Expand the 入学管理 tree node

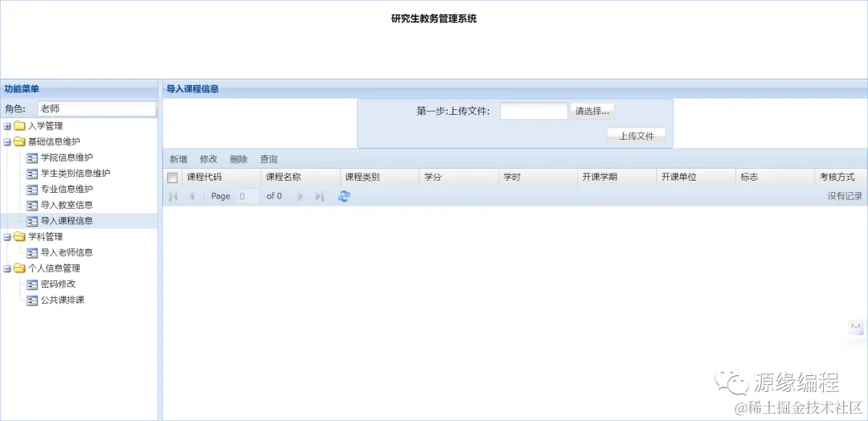(x=7, y=126)
